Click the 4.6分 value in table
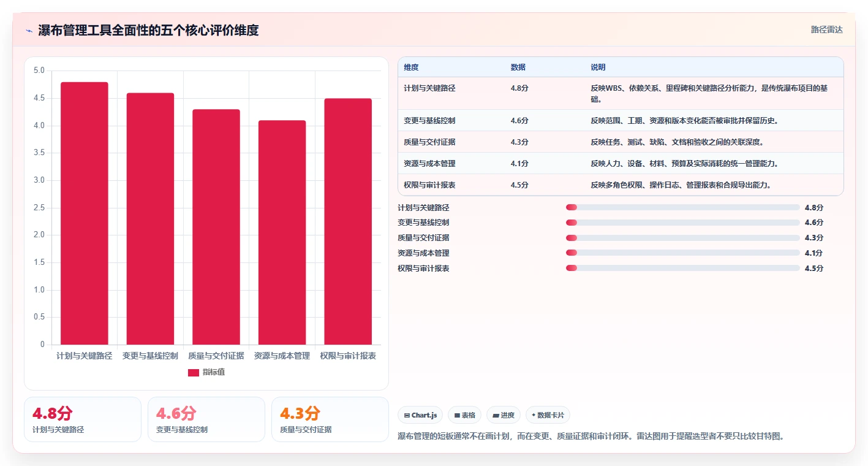The image size is (868, 466). click(x=519, y=121)
